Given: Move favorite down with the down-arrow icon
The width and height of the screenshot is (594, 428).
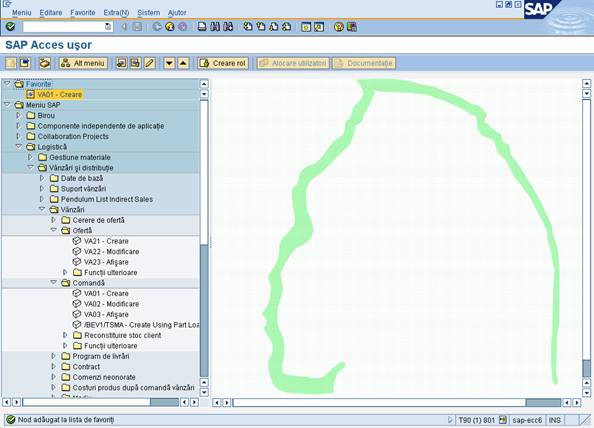Looking at the screenshot, I should point(169,63).
